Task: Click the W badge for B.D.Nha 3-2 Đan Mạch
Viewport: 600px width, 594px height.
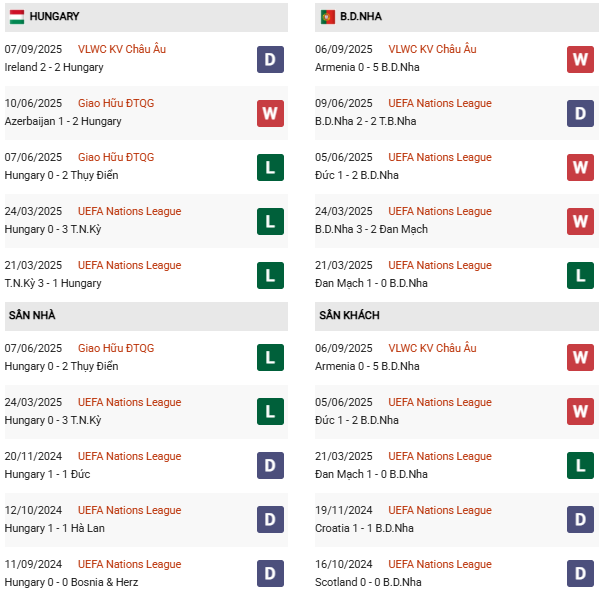Action: click(581, 221)
